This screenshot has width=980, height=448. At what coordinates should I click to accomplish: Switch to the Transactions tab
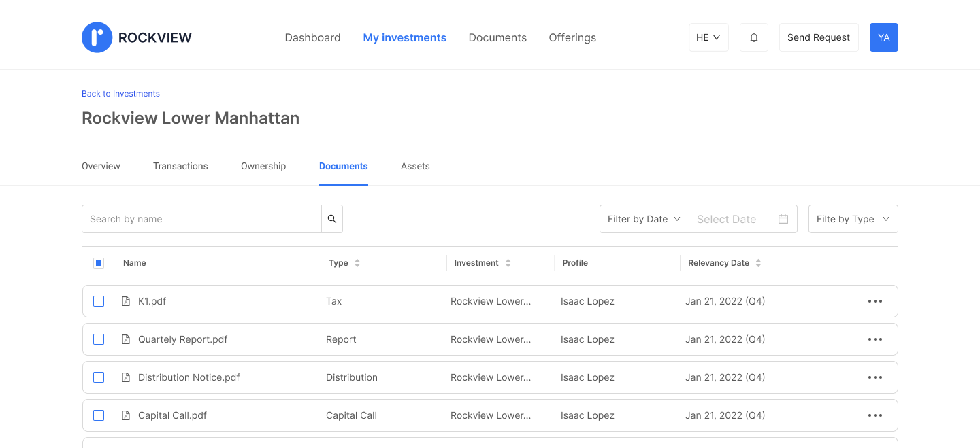180,166
